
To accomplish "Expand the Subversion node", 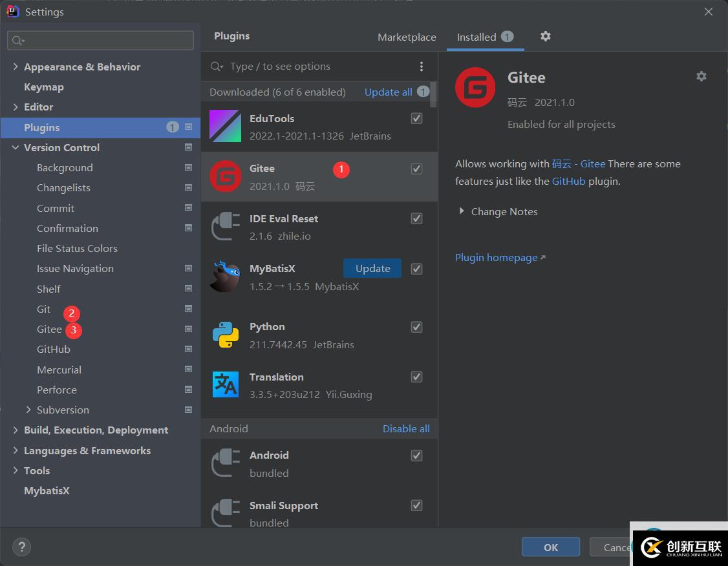I will tap(28, 409).
